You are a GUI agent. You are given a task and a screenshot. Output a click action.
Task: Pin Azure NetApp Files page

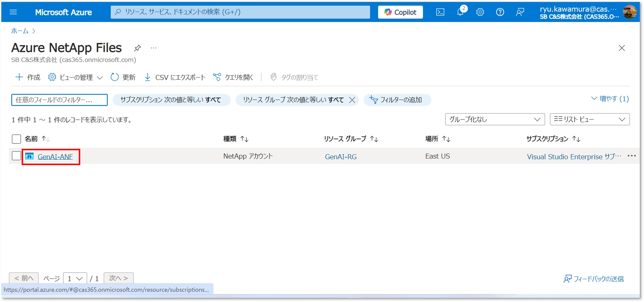[x=137, y=48]
